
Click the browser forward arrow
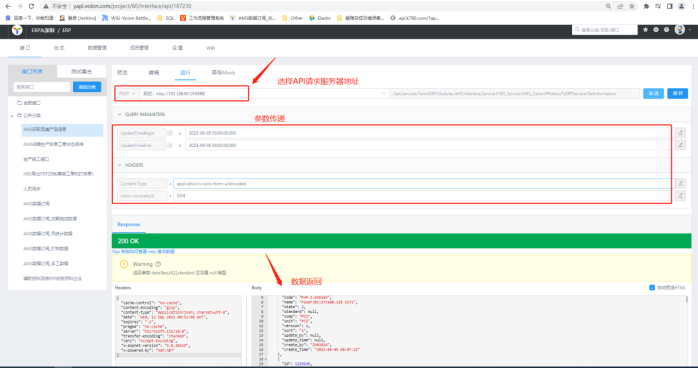(20, 6)
